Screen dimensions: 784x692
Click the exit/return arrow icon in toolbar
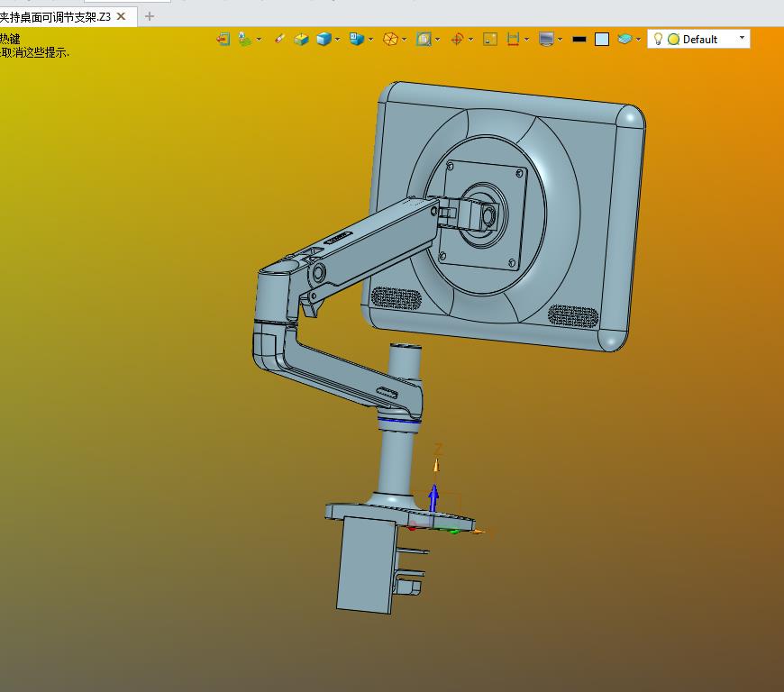[x=223, y=39]
